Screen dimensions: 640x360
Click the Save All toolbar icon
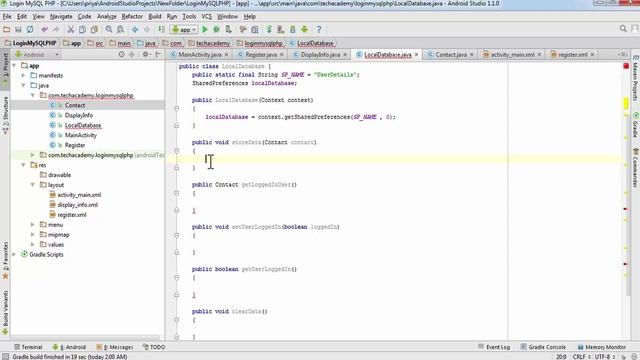(18, 29)
